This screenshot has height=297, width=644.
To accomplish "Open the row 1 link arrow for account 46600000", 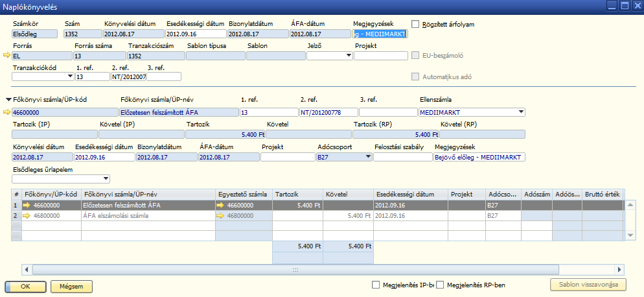I will [27, 206].
